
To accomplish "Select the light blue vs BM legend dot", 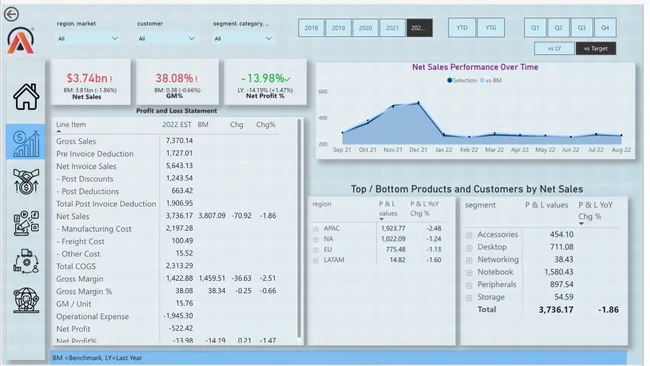I will (x=482, y=80).
